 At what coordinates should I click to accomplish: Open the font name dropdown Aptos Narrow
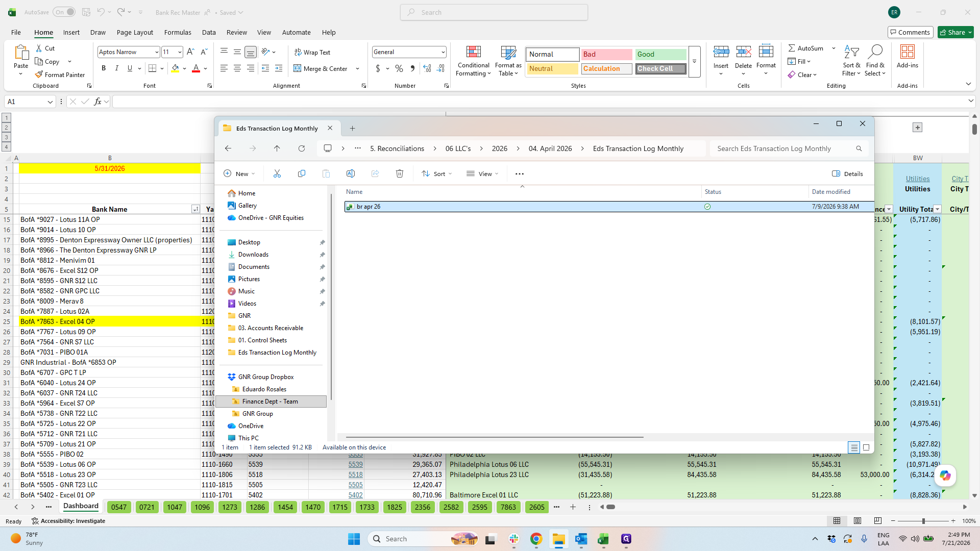[x=157, y=52]
